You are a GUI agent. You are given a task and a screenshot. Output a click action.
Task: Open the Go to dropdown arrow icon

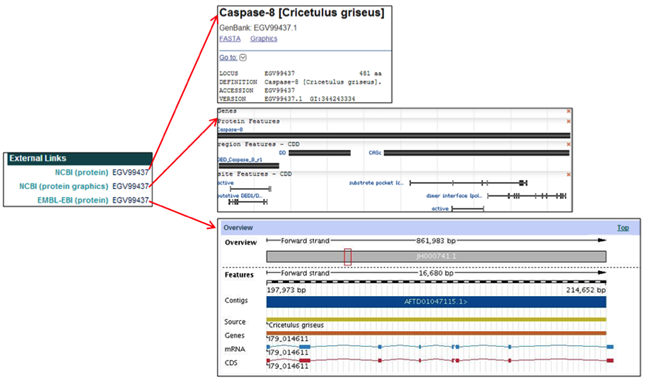coord(243,58)
